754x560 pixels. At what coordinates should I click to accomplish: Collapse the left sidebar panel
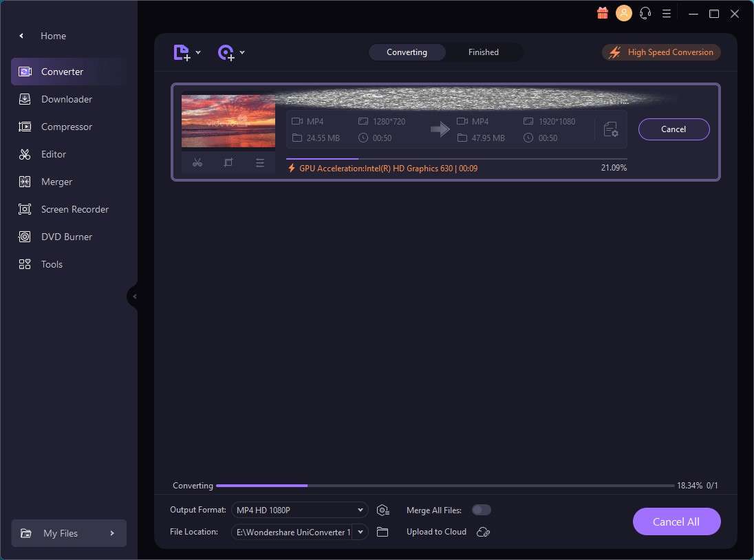[x=134, y=297]
